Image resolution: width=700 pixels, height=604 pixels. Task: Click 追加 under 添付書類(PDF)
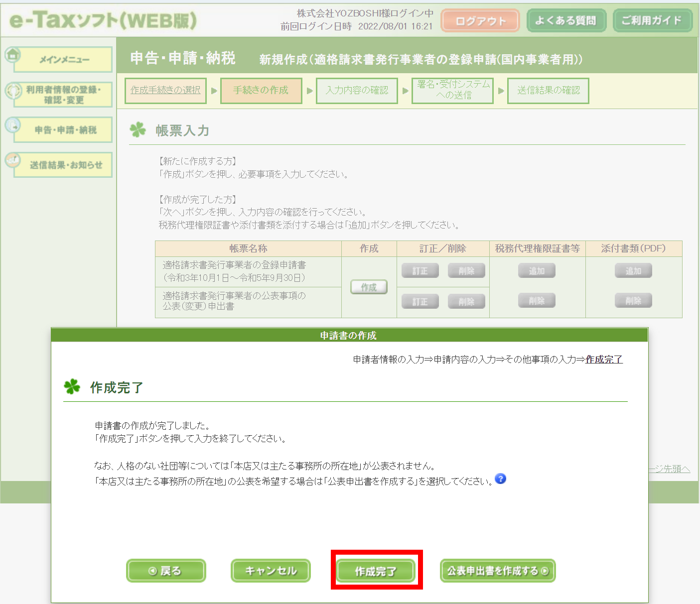pos(633,271)
